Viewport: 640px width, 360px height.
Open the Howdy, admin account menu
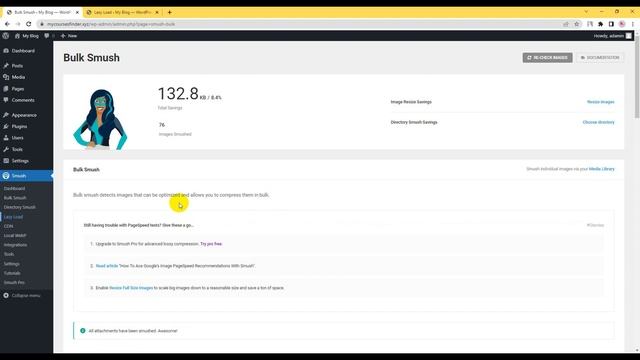[x=613, y=36]
